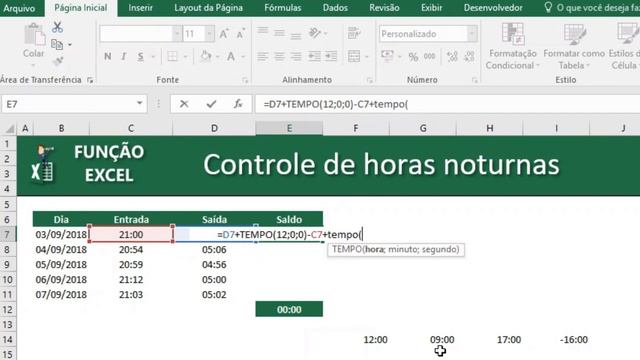Click the Recortar scissors icon
Screen dimensions: 640x360
(x=58, y=27)
